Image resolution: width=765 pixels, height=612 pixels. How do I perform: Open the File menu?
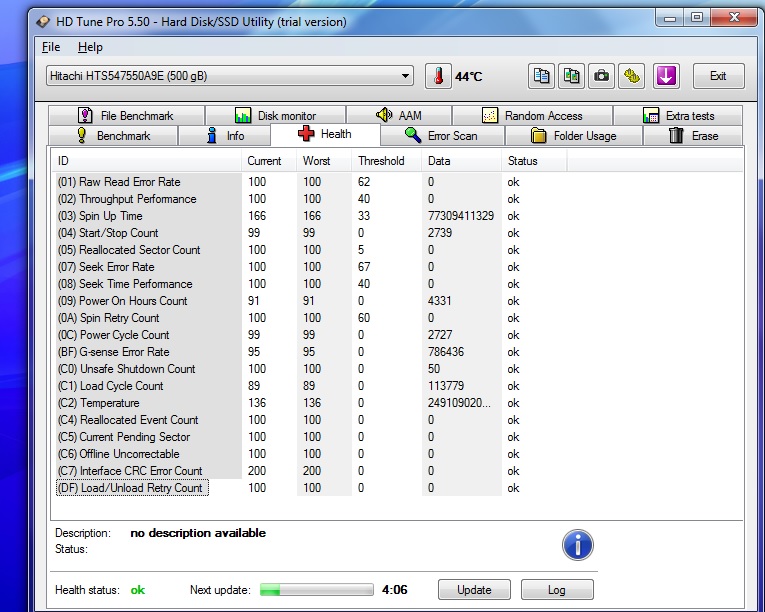click(x=51, y=47)
